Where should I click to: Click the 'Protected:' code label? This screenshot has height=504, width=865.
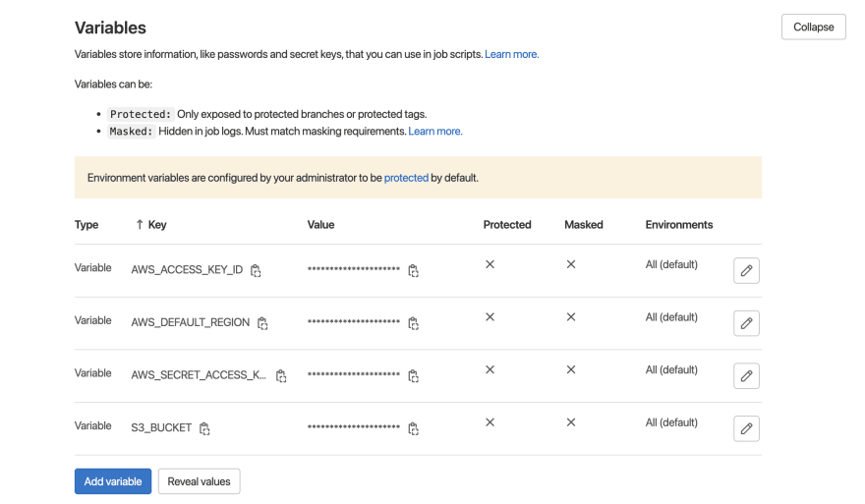point(141,114)
